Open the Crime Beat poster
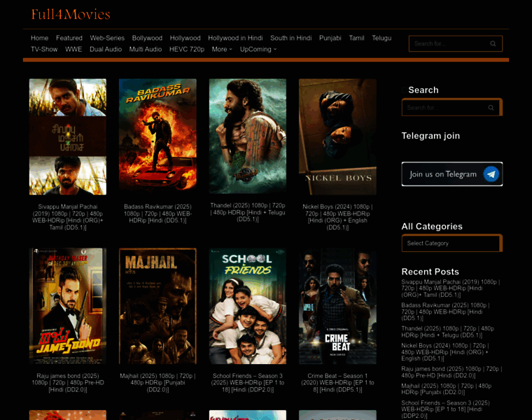Screen dimensions: 532x420 pyautogui.click(x=337, y=306)
